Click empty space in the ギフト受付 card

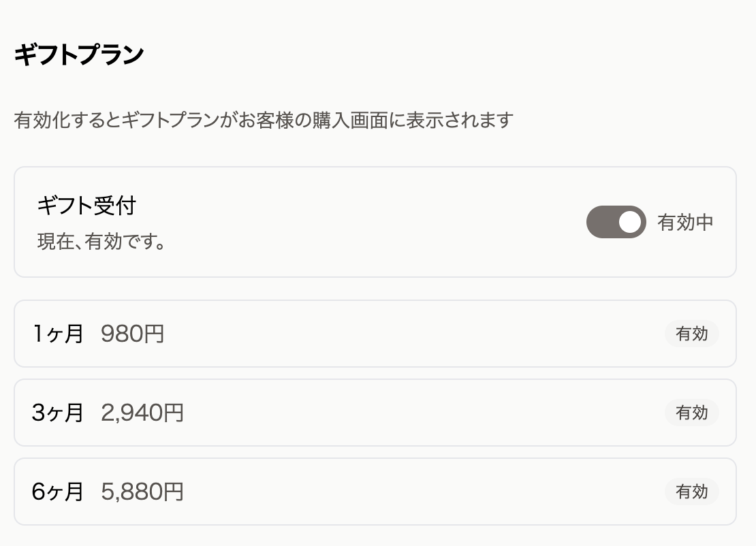point(375,222)
